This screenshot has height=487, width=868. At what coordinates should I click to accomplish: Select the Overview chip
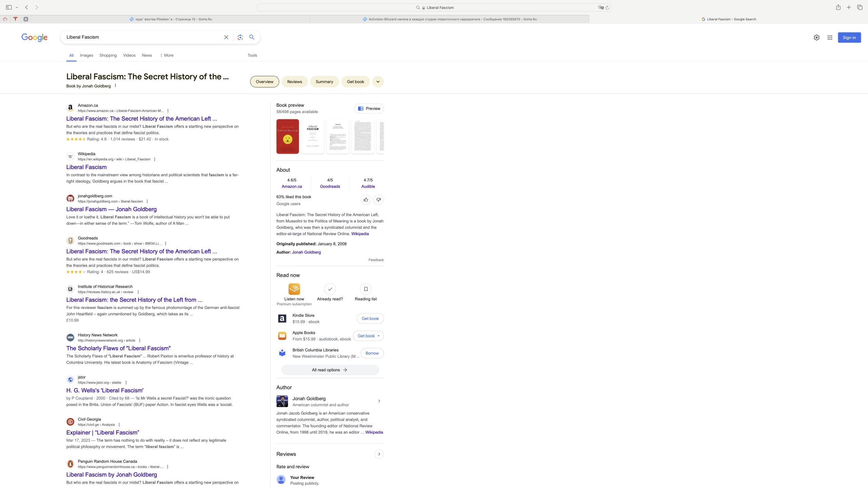264,82
